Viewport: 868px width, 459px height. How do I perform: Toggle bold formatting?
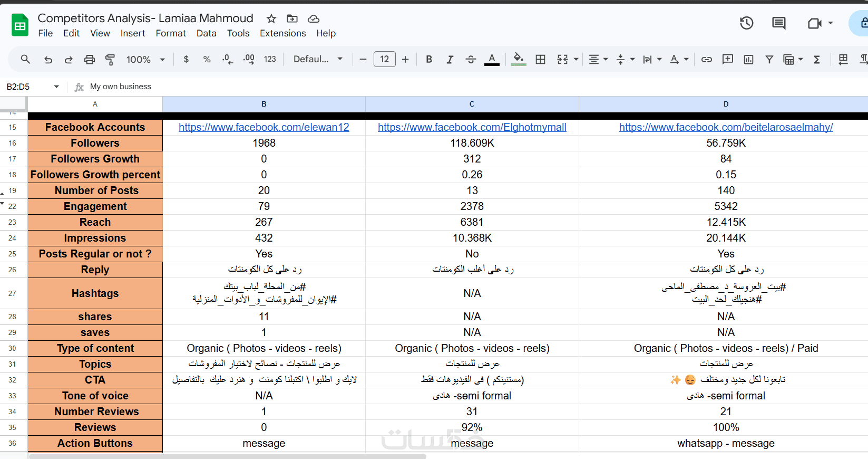[429, 60]
